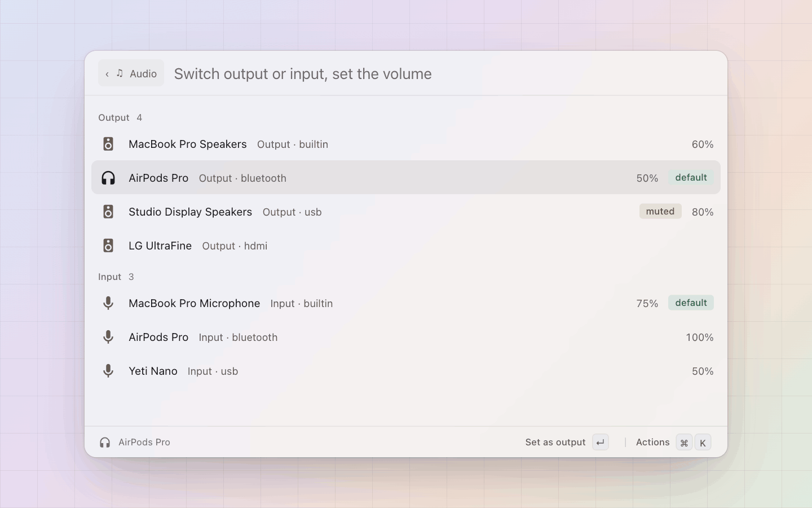Click the Audio label in the back chip
Viewport: 812px width, 508px height.
(x=143, y=74)
